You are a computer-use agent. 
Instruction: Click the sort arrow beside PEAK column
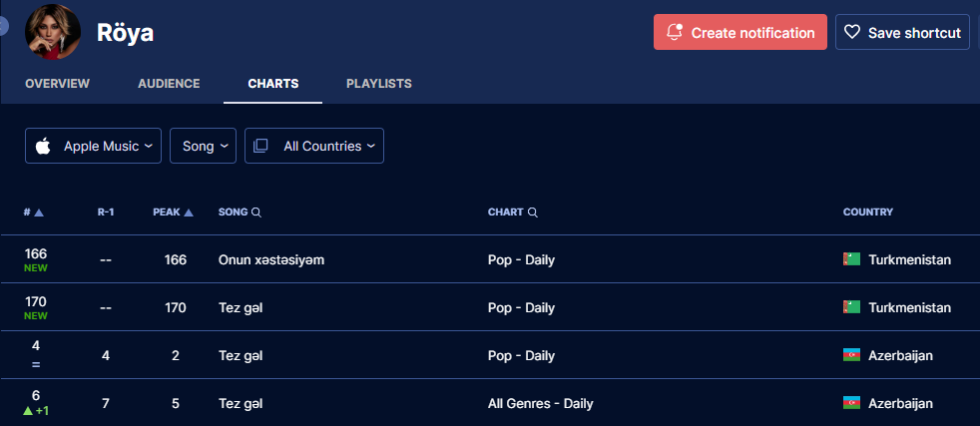[x=189, y=213]
